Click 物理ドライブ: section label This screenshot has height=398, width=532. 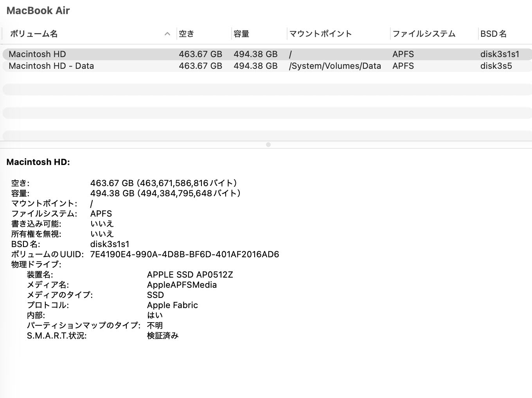[36, 264]
